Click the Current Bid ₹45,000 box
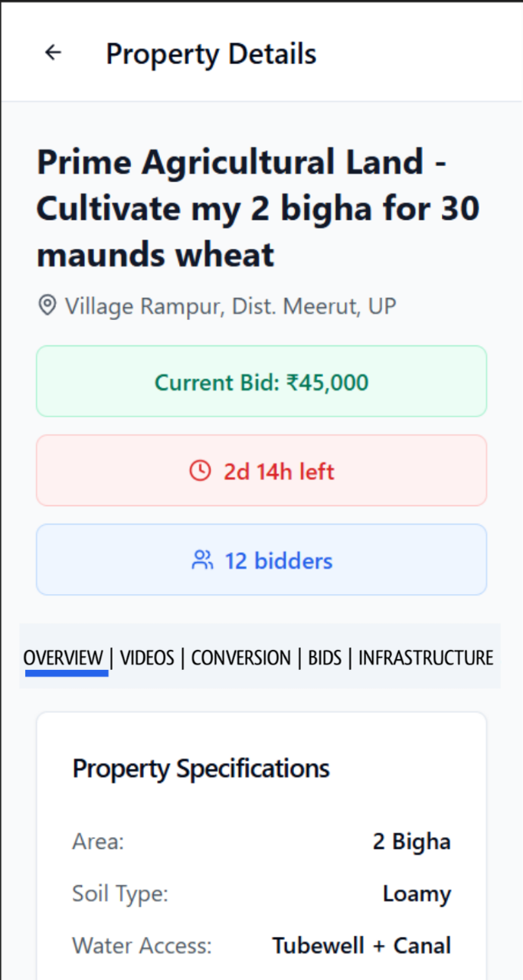The height and width of the screenshot is (980, 523). tap(261, 382)
